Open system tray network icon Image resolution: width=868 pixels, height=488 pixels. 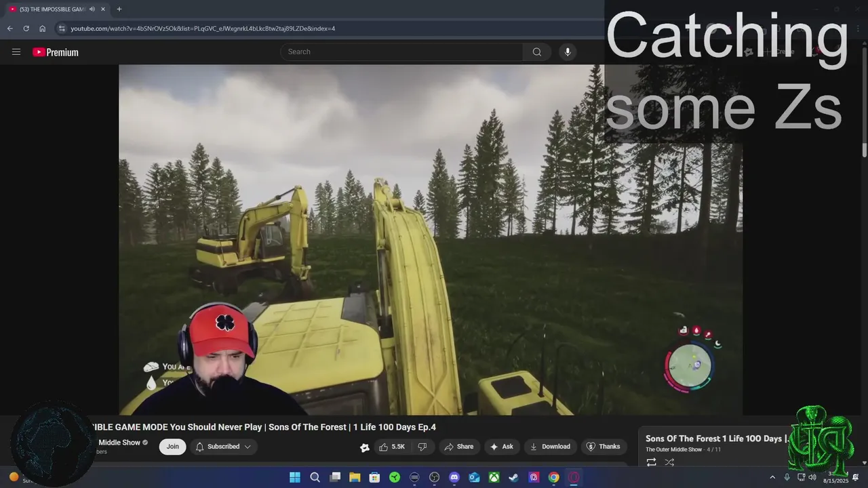point(801,477)
